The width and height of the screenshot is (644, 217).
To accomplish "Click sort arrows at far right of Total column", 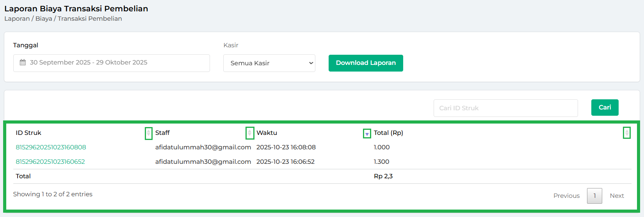I will tap(626, 133).
